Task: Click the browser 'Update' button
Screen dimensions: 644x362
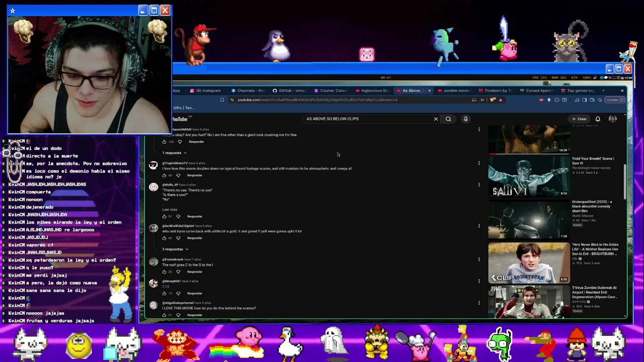Action: (614, 100)
